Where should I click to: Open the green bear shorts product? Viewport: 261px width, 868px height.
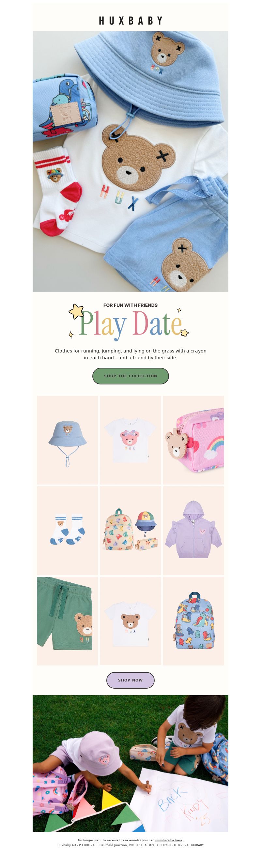(x=67, y=621)
